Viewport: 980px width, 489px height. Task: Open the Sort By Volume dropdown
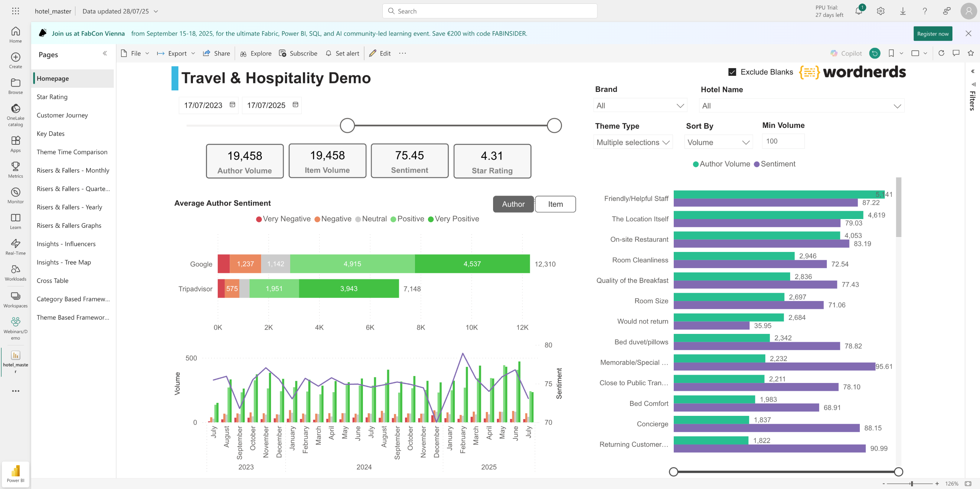click(x=718, y=142)
